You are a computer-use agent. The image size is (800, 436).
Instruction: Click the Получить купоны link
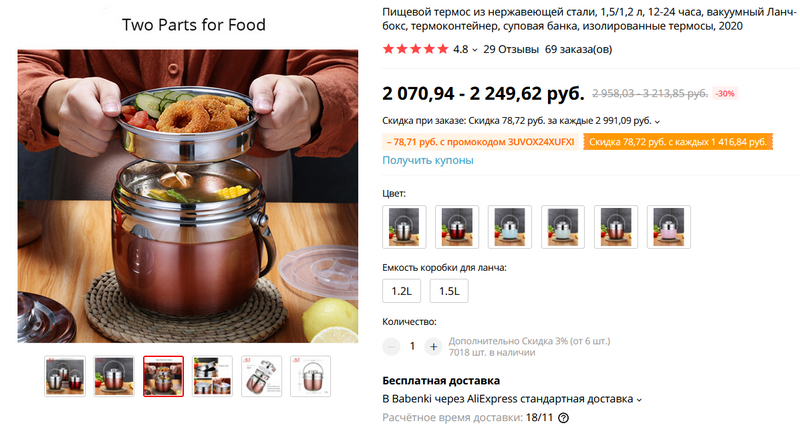click(428, 160)
